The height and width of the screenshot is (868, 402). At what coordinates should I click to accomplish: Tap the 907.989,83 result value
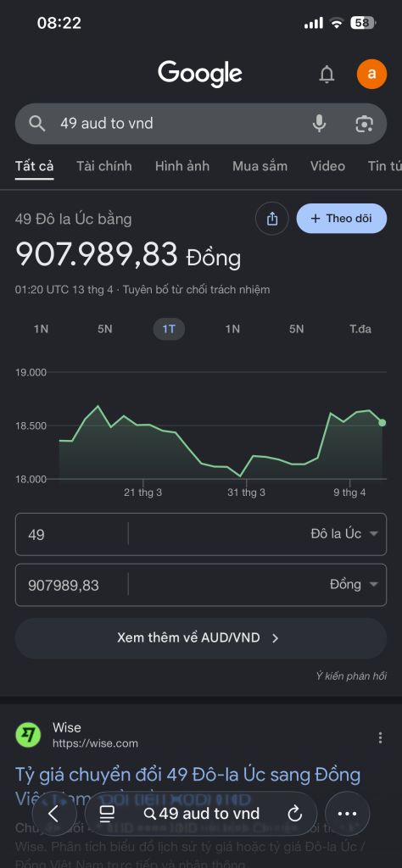[x=97, y=254]
